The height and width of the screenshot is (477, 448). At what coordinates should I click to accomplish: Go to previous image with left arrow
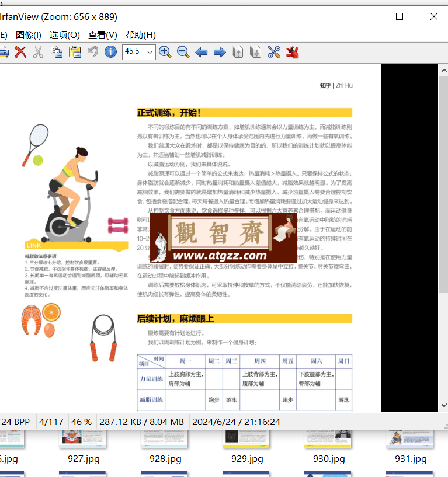(201, 53)
